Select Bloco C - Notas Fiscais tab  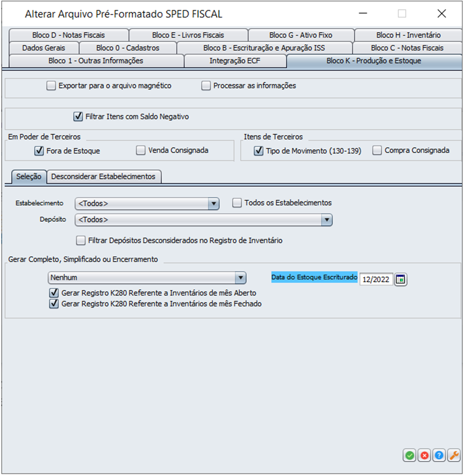[x=407, y=48]
